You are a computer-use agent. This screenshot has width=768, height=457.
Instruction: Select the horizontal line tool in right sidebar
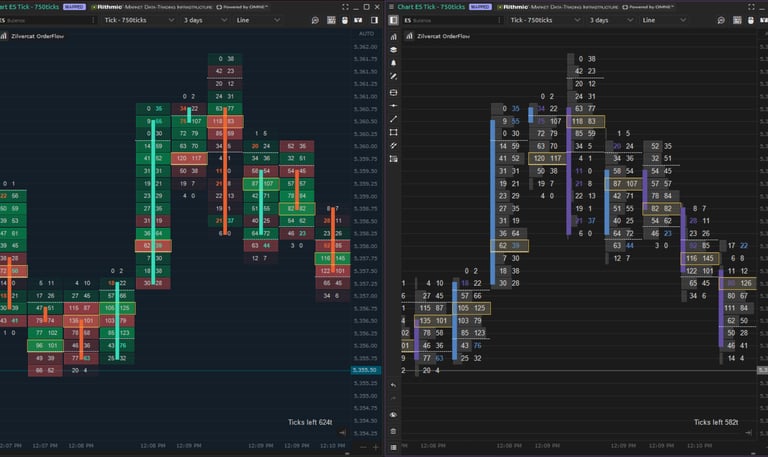[393, 106]
